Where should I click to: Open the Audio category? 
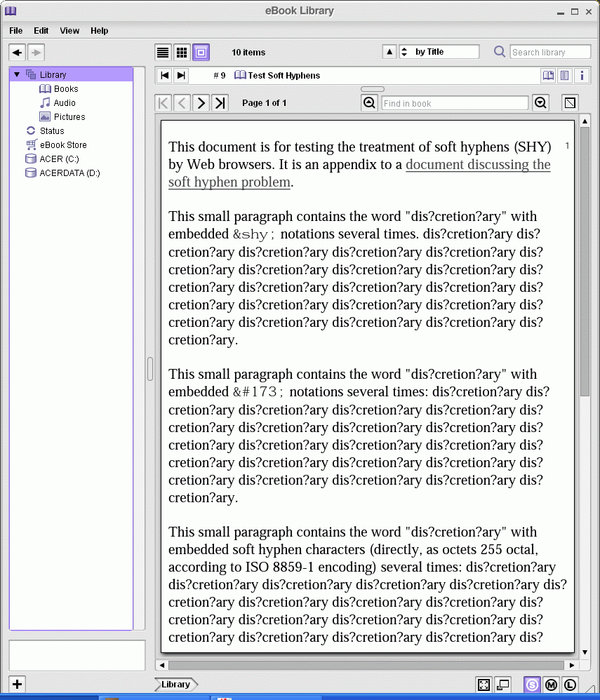click(65, 102)
